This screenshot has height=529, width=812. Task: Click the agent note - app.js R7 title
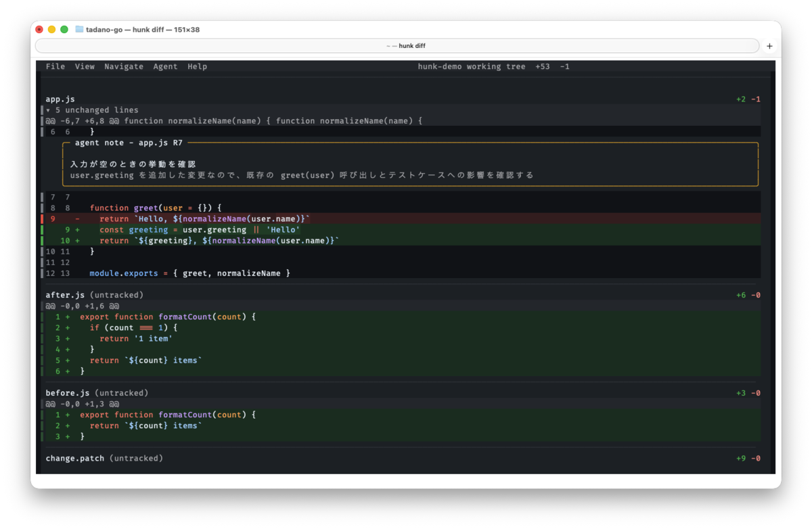(129, 143)
